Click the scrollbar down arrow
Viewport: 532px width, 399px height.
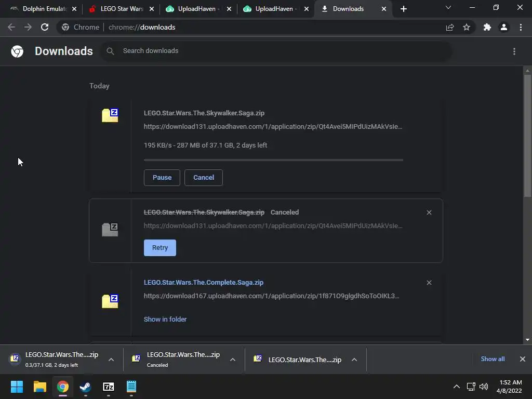[x=527, y=340]
